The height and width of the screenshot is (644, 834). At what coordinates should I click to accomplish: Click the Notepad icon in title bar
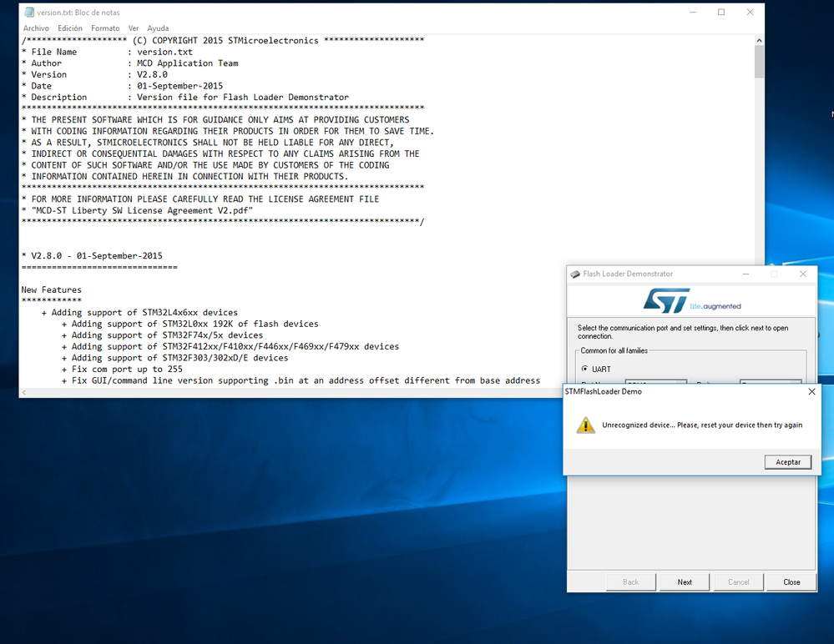tap(29, 13)
